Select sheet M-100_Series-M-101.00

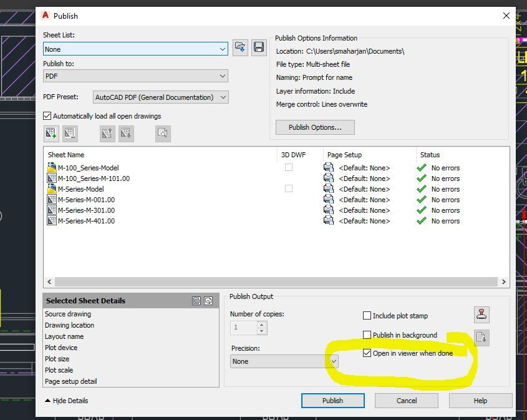click(94, 178)
